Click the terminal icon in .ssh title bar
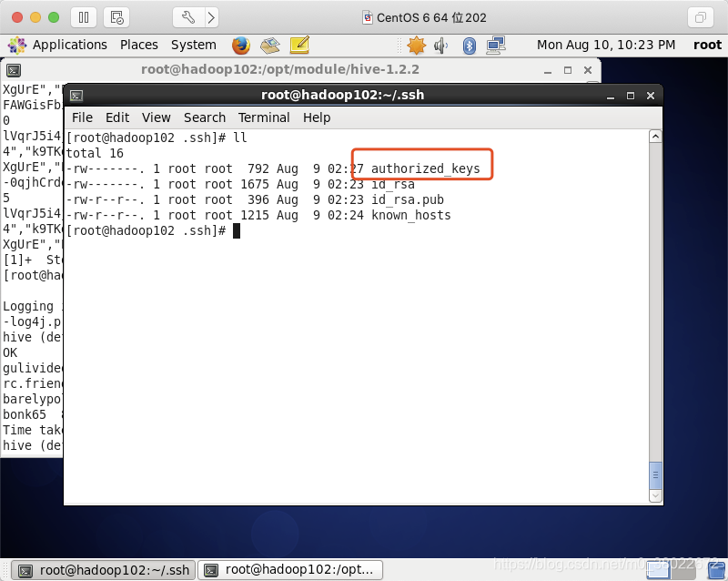 click(76, 96)
